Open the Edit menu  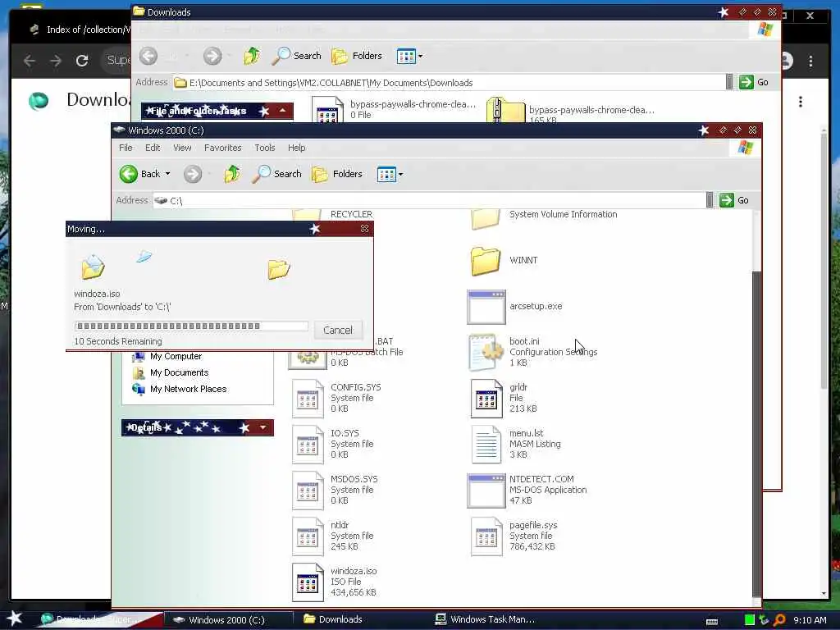coord(153,148)
